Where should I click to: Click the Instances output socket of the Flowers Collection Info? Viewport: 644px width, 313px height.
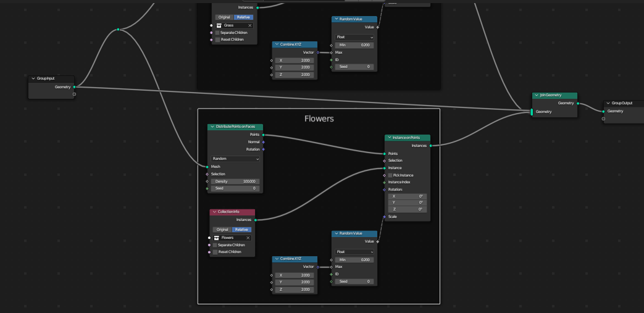point(256,220)
